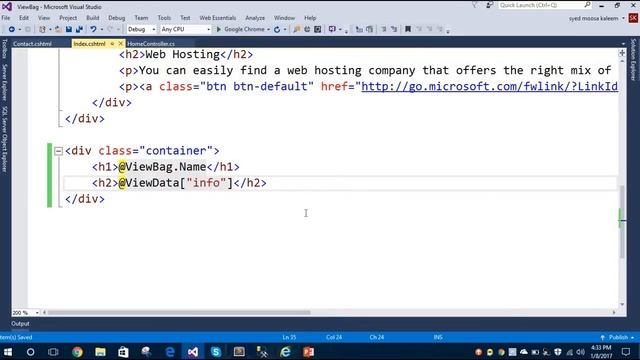Image resolution: width=640 pixels, height=360 pixels.
Task: Open the Any CPU platform dropdown
Action: pos(186,29)
